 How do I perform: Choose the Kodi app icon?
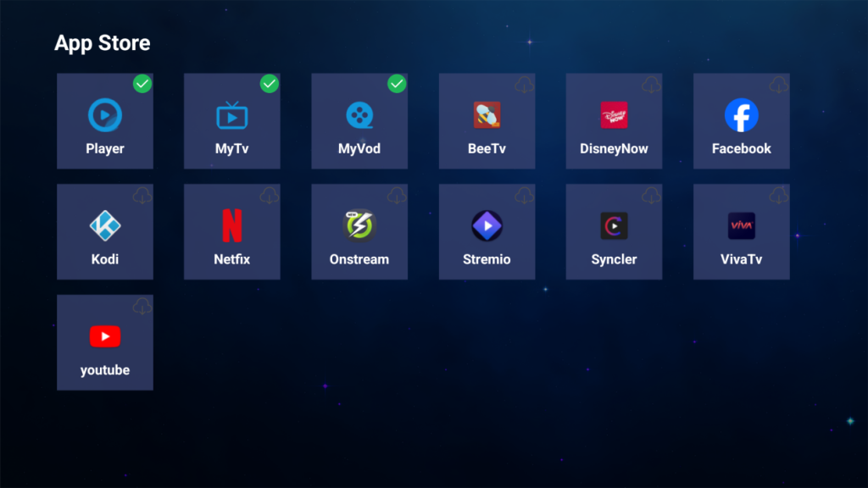(x=105, y=225)
